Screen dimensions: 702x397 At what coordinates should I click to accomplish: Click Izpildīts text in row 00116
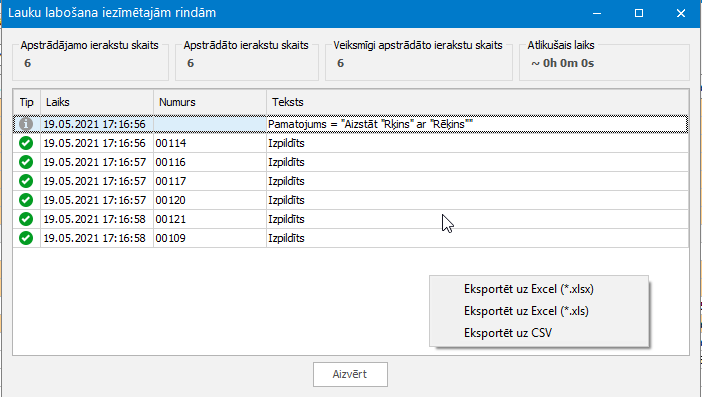coord(286,162)
